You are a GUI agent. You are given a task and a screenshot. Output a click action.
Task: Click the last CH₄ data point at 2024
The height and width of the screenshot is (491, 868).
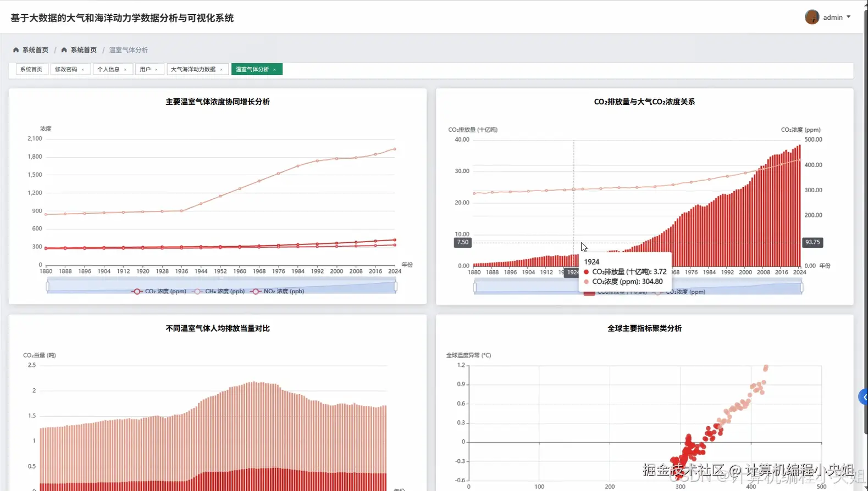coord(395,149)
